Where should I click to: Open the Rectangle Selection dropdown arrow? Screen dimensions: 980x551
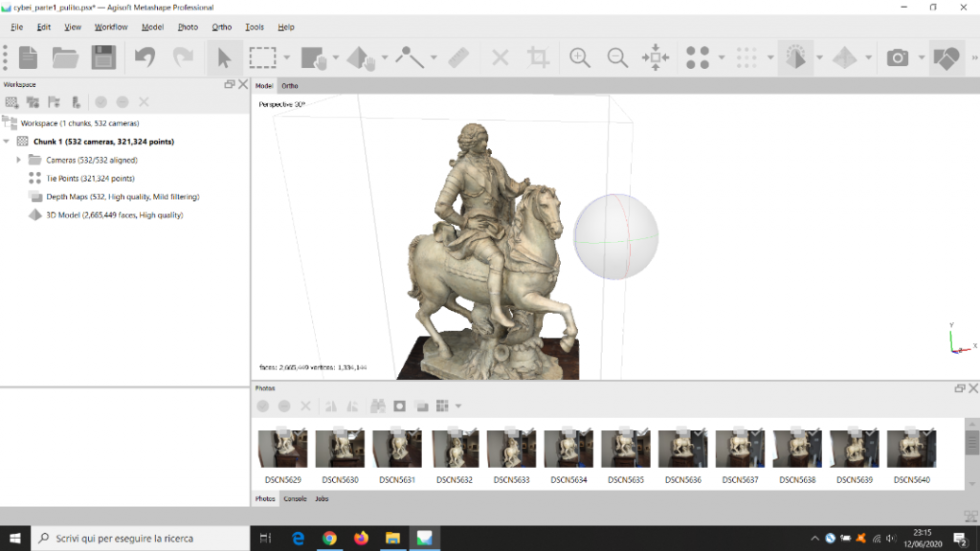point(286,58)
